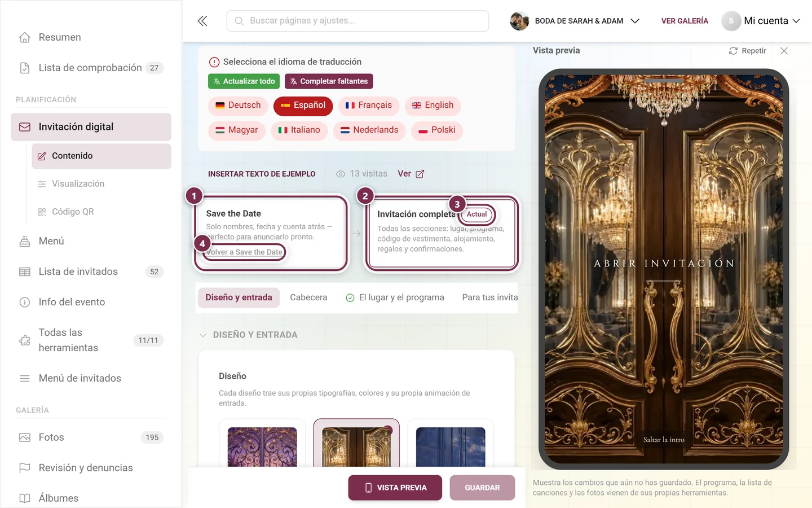This screenshot has width=812, height=508.
Task: Click the Info del evento info icon
Action: coord(25,302)
